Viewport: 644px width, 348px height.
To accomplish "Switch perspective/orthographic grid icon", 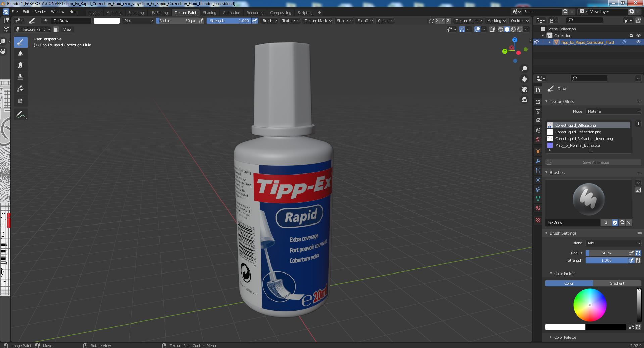I will pos(524,99).
